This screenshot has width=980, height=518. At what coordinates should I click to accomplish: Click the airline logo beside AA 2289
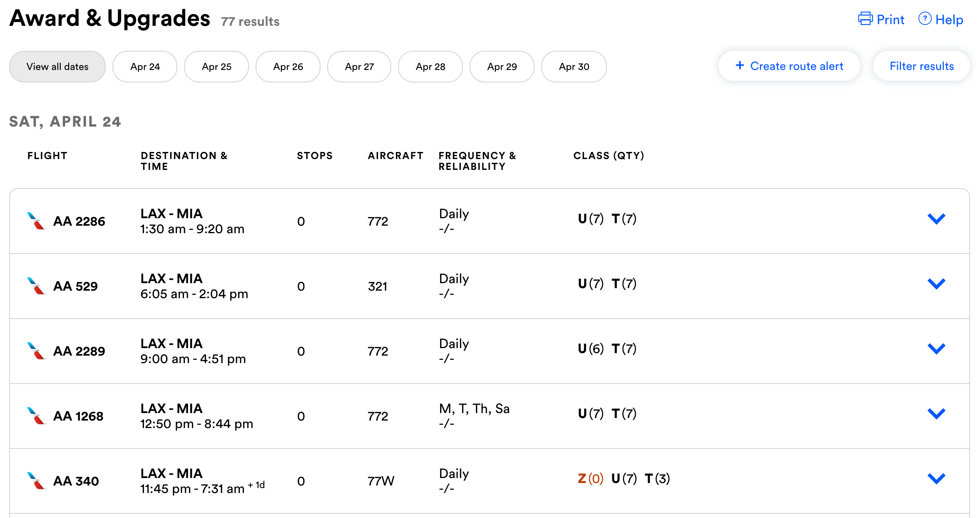pyautogui.click(x=36, y=351)
